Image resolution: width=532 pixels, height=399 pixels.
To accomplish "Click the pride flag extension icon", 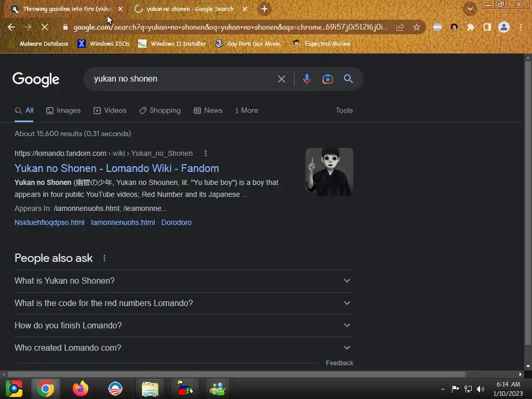I will tap(437, 28).
